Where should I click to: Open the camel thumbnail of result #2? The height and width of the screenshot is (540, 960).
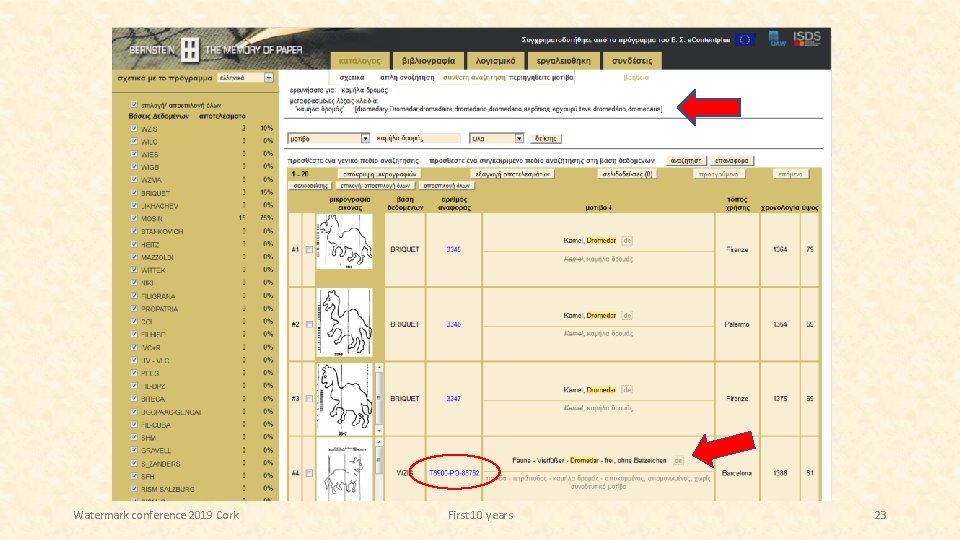344,323
